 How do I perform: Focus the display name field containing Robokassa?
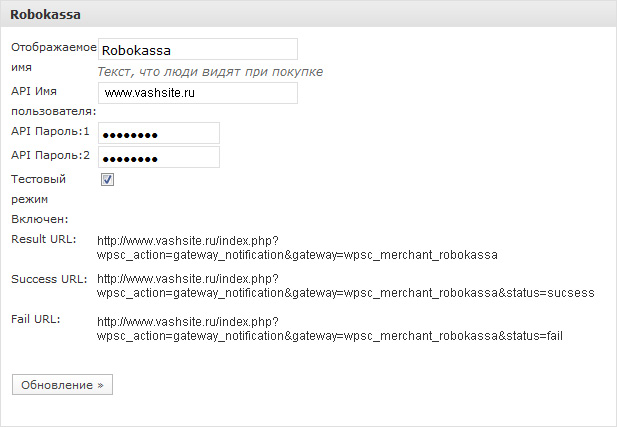(x=197, y=50)
